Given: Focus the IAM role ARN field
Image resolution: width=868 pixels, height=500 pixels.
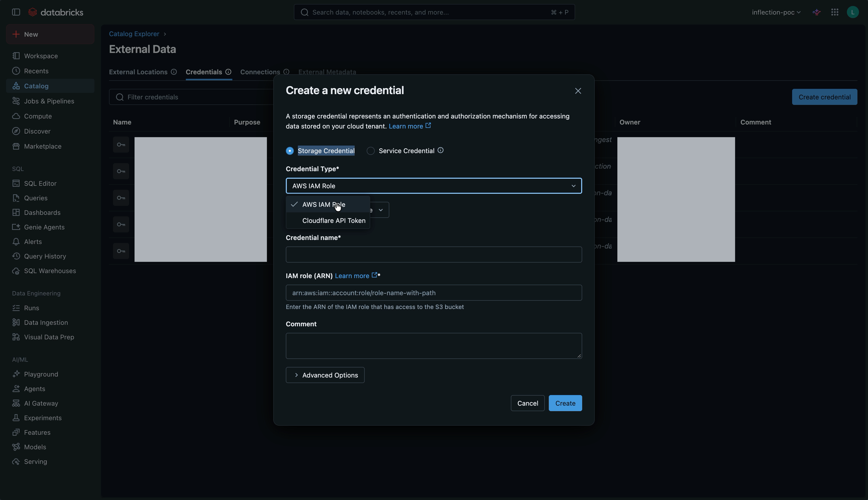Looking at the screenshot, I should point(434,293).
